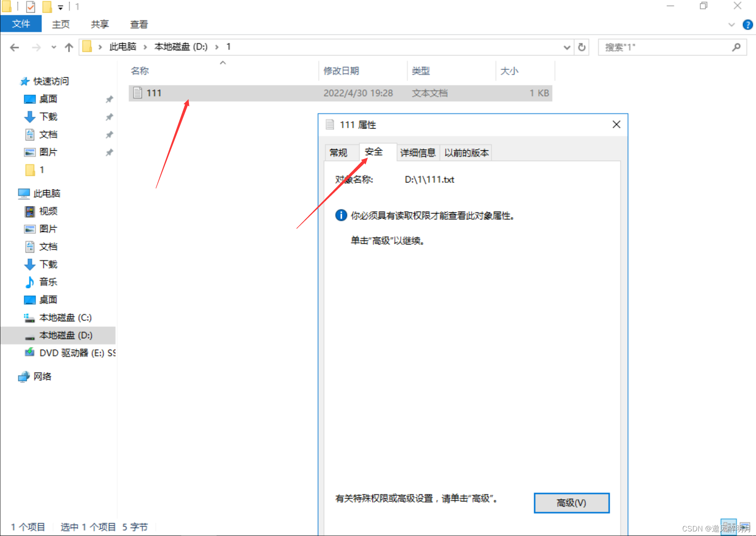Screen dimensions: 756x536
Task: Click the 高级(V) button
Action: coord(571,503)
